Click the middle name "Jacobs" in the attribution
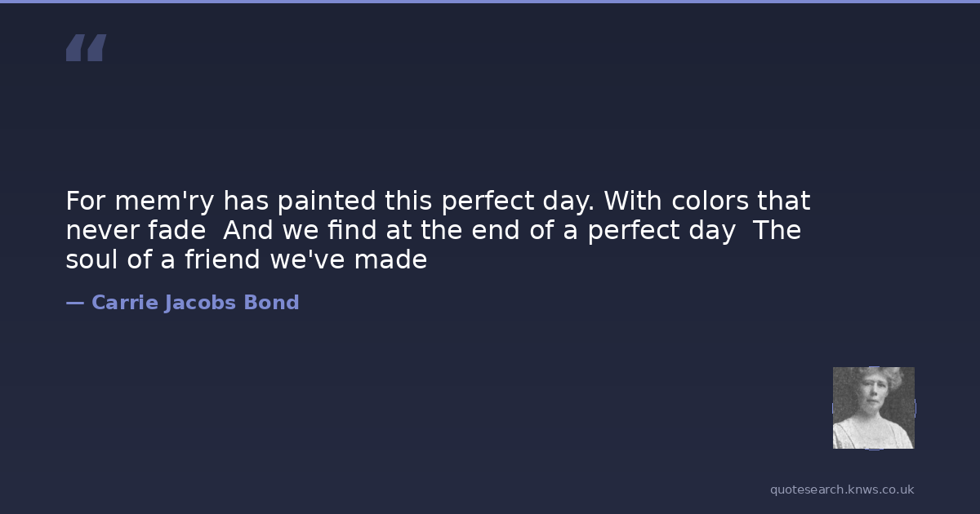Image resolution: width=980 pixels, height=514 pixels. point(200,303)
